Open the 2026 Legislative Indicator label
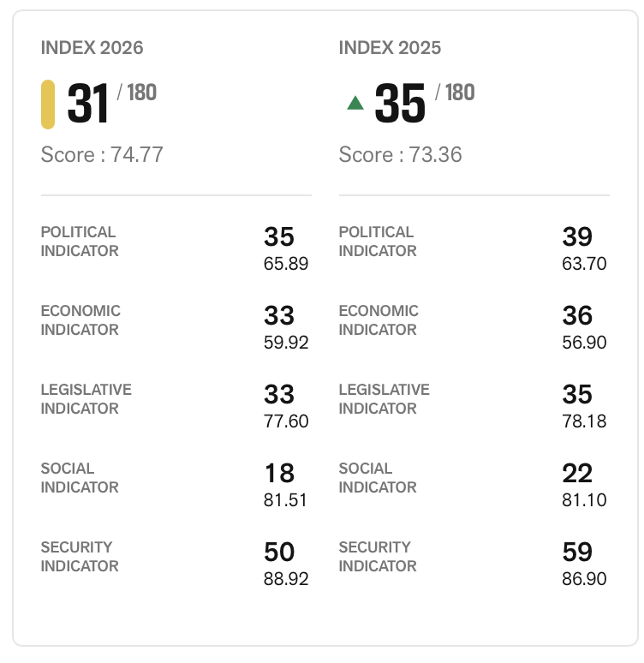The image size is (644, 663). [86, 399]
